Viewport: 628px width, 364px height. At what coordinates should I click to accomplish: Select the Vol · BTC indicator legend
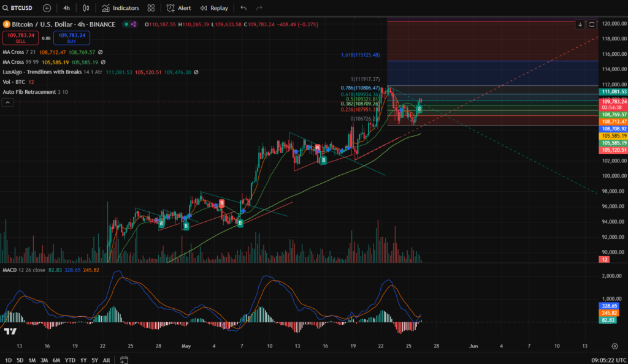click(13, 82)
